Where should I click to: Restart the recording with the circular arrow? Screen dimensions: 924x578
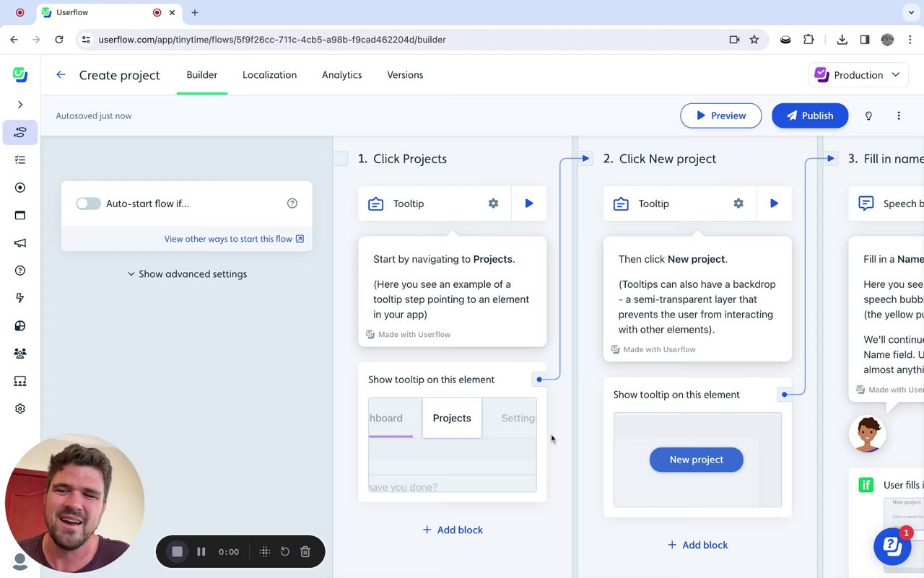pos(285,552)
